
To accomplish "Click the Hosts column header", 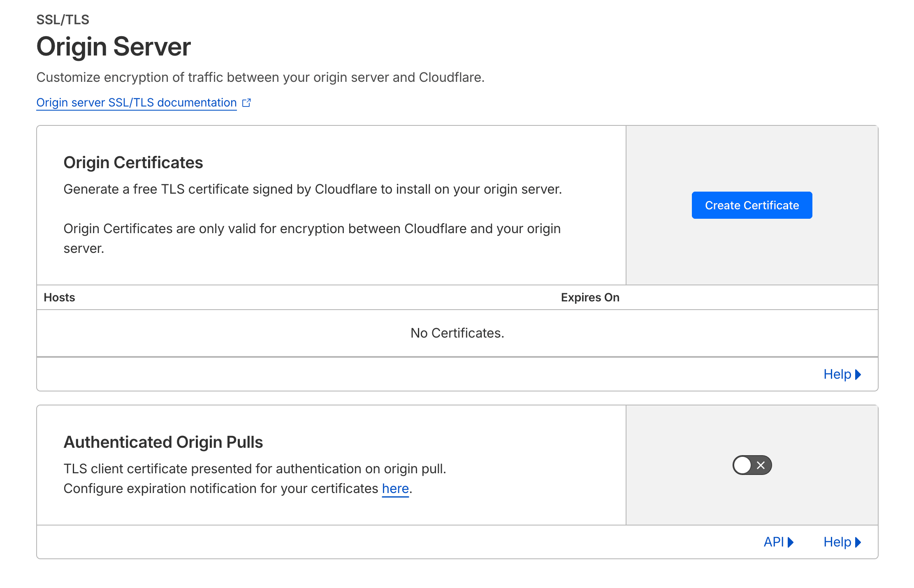I will point(59,297).
